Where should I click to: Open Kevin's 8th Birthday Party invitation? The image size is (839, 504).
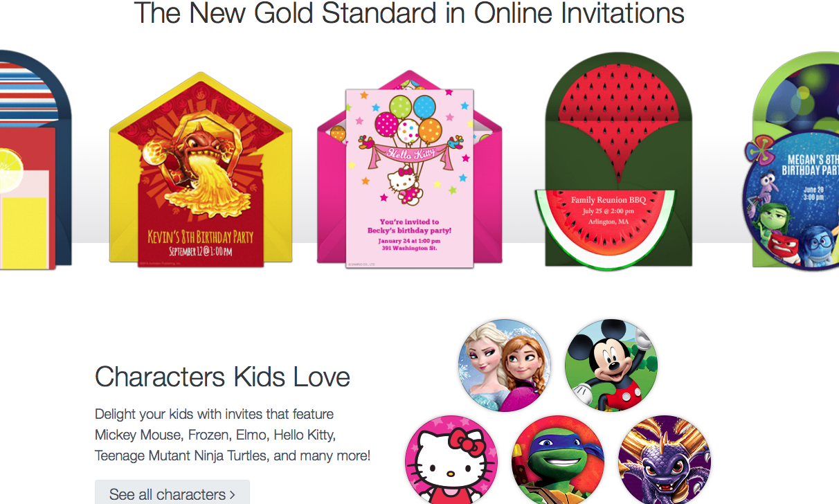coord(201,169)
